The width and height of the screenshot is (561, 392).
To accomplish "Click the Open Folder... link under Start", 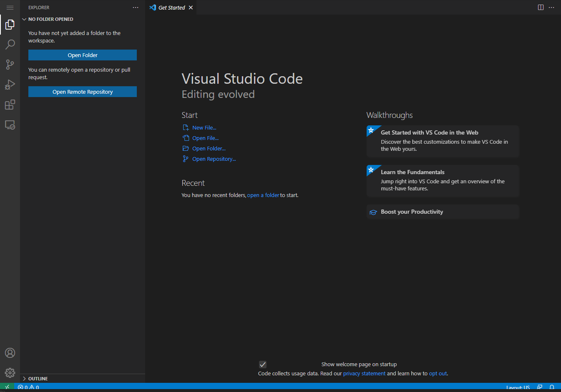I will pyautogui.click(x=209, y=148).
